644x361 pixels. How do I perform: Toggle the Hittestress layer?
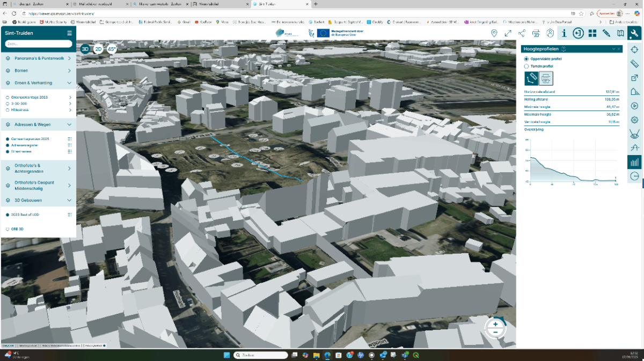(x=8, y=109)
